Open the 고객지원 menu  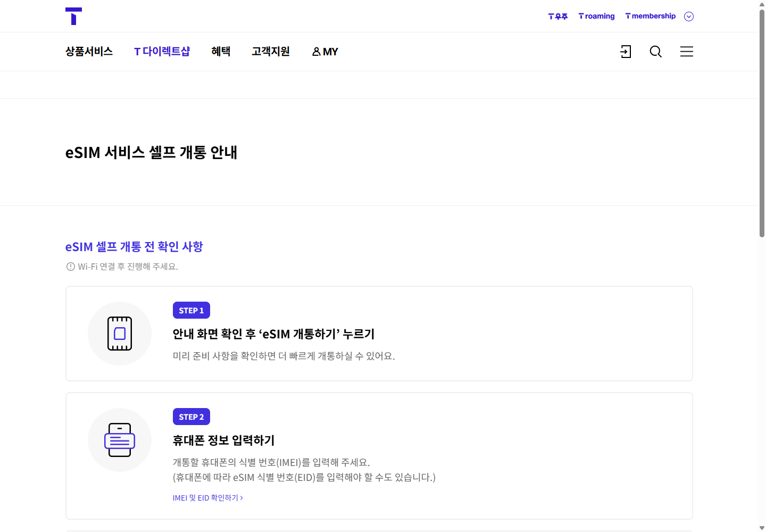271,52
